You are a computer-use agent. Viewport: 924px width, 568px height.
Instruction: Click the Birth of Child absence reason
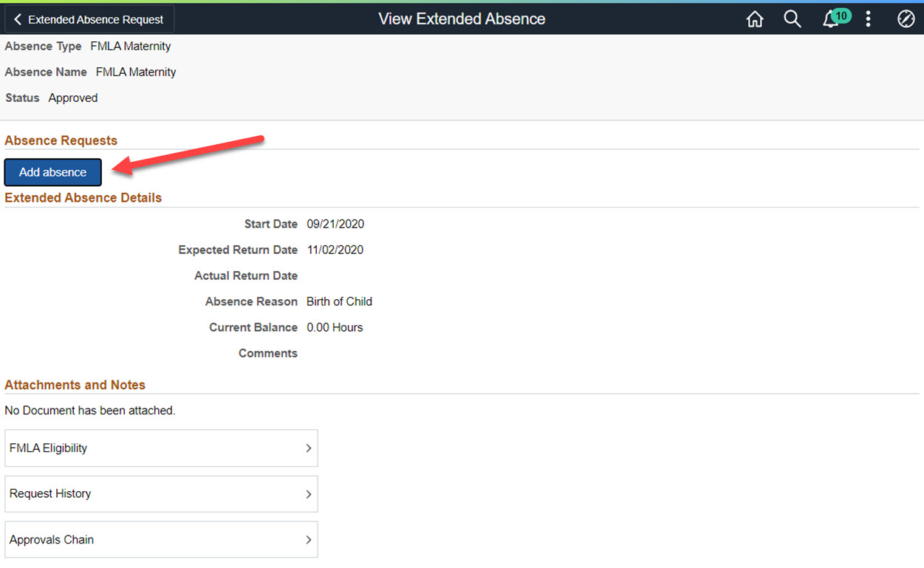339,301
